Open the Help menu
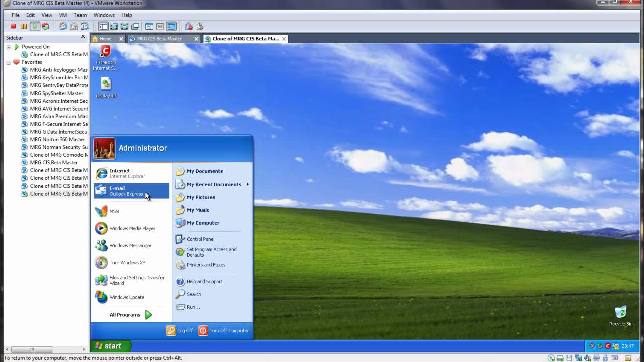The image size is (644, 362). (x=127, y=15)
